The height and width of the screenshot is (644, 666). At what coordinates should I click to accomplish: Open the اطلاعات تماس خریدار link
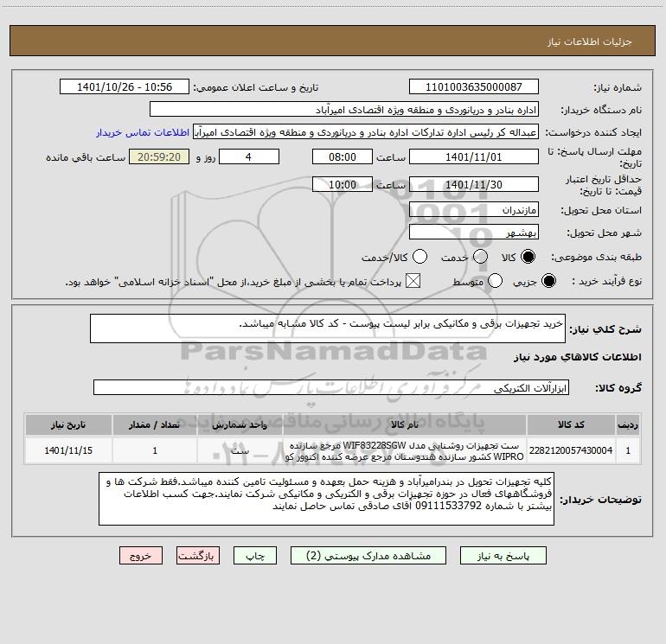click(x=143, y=132)
